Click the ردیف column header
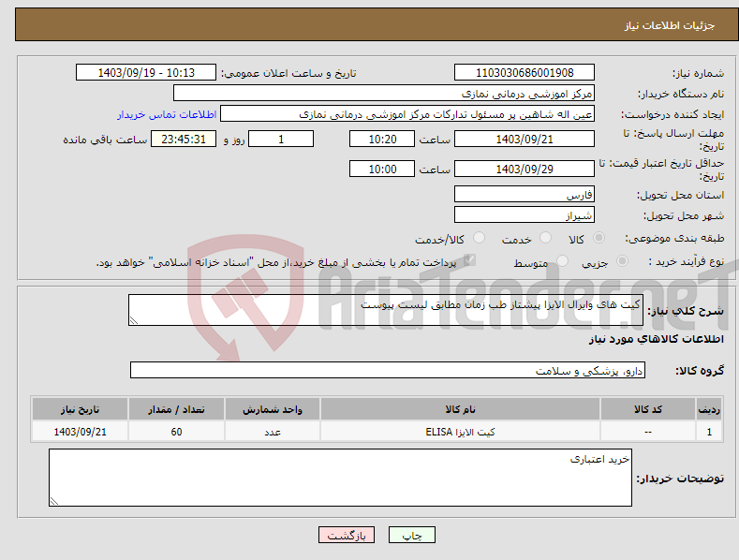Viewport: 739px width, 560px height. click(x=709, y=409)
